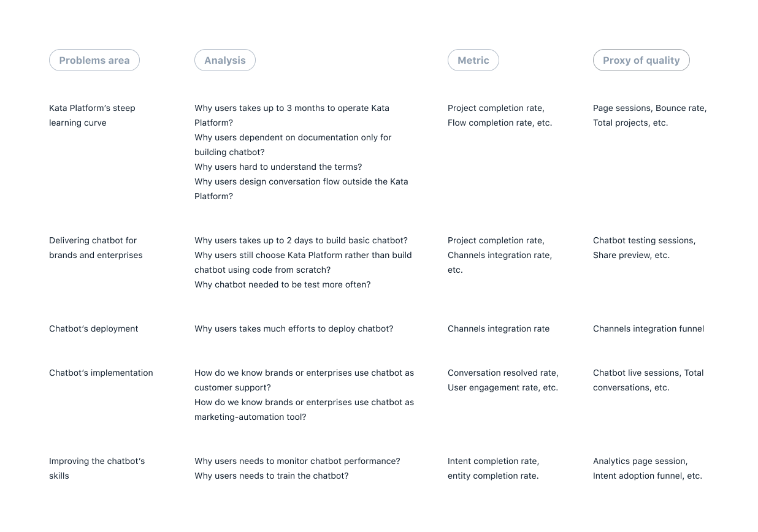Click 'Why users hard to understand the terms?'
758x532 pixels.
coord(278,167)
